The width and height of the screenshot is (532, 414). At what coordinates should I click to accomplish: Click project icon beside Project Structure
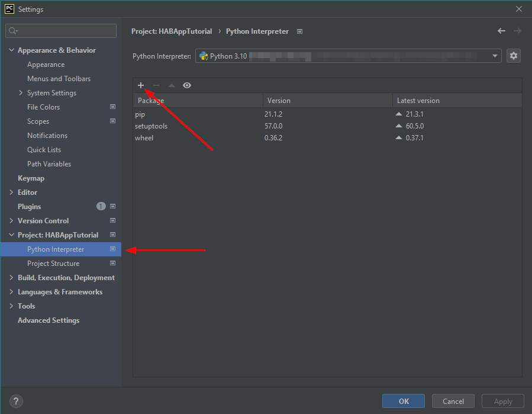(x=112, y=263)
